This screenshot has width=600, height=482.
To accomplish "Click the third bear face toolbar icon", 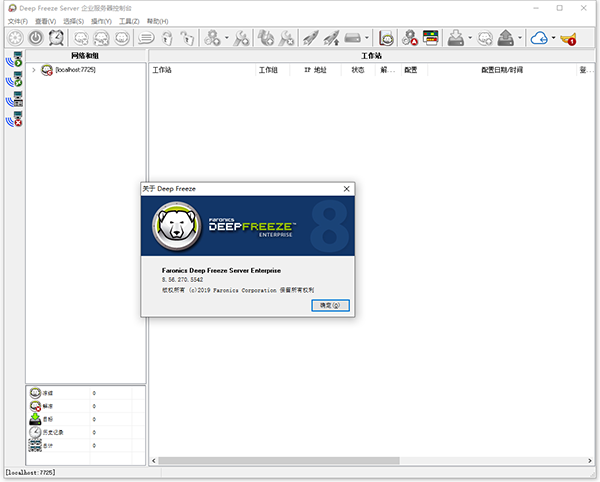I will [x=122, y=38].
